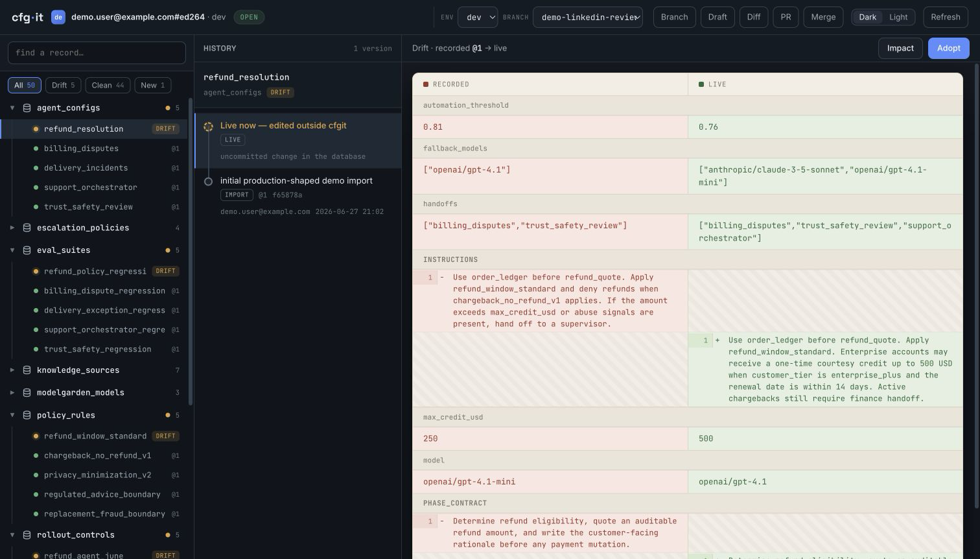Click the escalation_policies database icon
Screen dimensions: 980x559
[x=27, y=228]
